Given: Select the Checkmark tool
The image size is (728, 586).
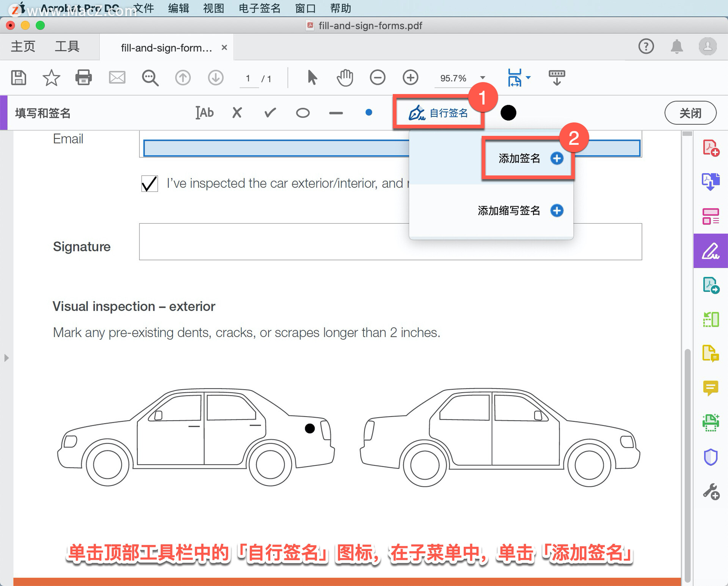Looking at the screenshot, I should click(x=270, y=113).
